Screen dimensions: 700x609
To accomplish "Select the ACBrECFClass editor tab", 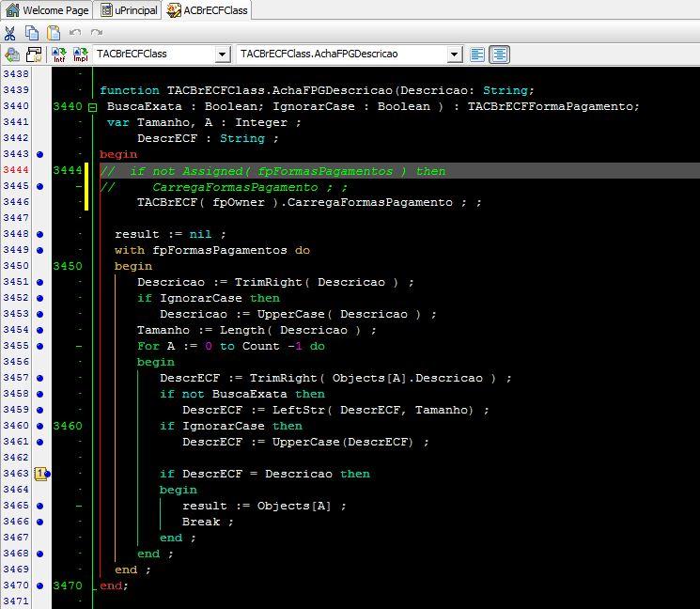I will click(x=207, y=9).
